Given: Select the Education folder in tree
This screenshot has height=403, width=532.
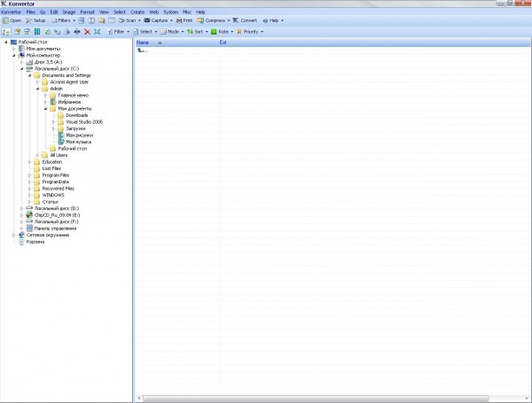Looking at the screenshot, I should 52,162.
